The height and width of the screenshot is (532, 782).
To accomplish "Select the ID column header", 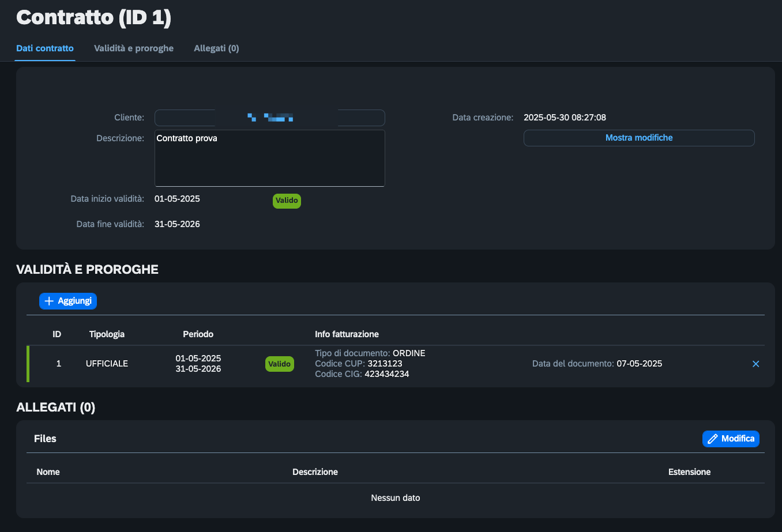I will pos(57,334).
